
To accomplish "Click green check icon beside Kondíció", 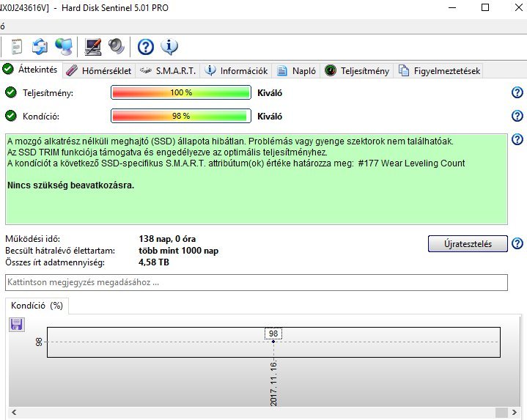I will [x=11, y=116].
